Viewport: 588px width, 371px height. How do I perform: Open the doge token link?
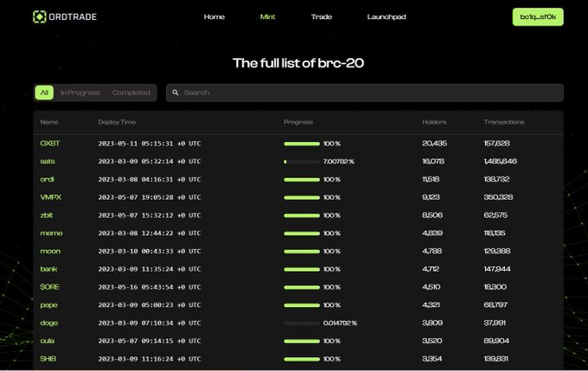[48, 323]
